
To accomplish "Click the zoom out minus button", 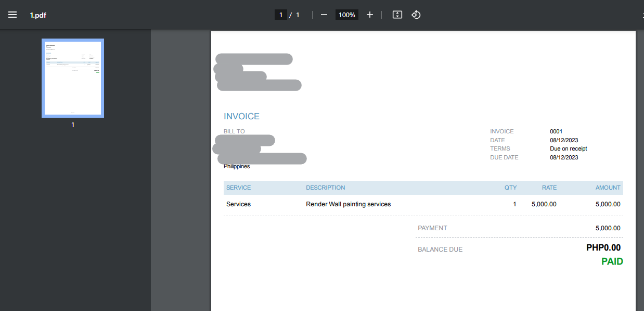I will coord(324,15).
